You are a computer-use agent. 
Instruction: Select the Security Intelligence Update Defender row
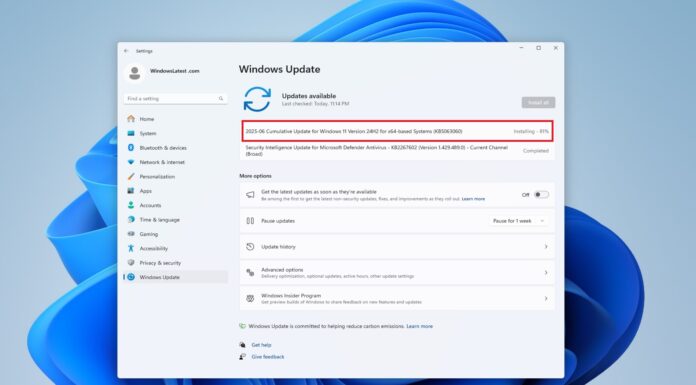pos(397,151)
